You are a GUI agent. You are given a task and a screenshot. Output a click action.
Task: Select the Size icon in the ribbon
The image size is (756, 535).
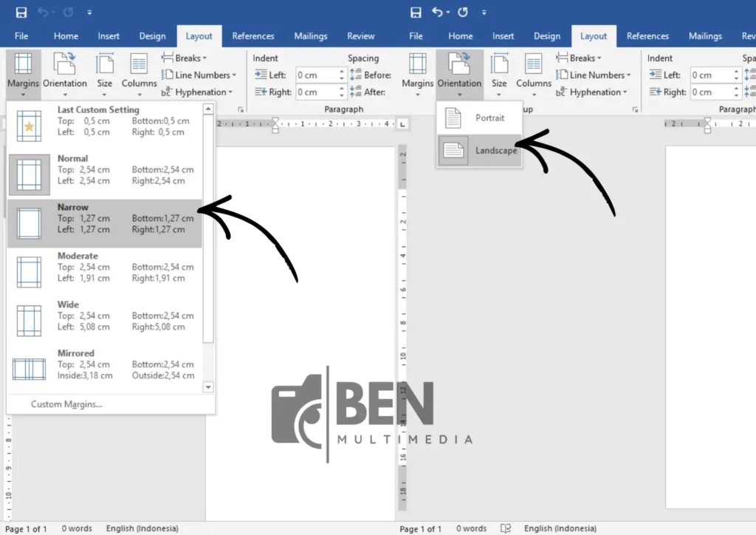pyautogui.click(x=104, y=74)
